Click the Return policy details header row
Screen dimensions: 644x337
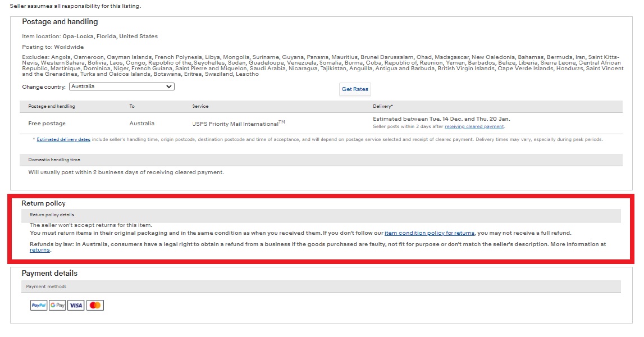(x=321, y=215)
